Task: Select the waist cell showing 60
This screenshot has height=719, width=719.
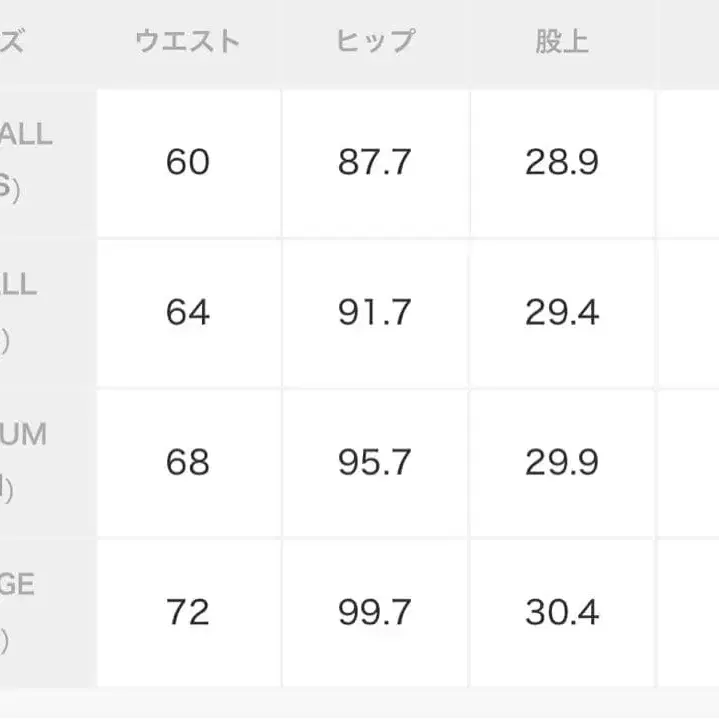Action: (x=188, y=162)
